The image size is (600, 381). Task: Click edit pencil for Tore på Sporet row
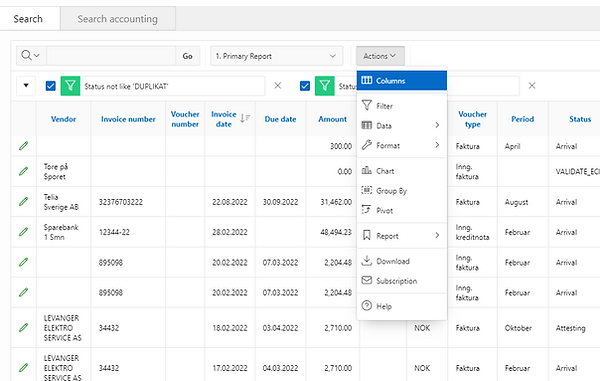pos(23,171)
